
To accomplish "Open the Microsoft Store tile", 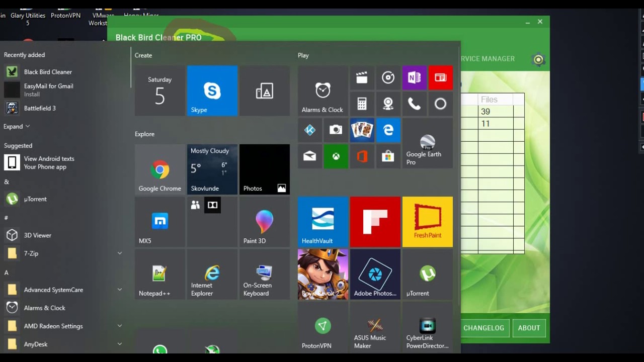I will (x=388, y=156).
